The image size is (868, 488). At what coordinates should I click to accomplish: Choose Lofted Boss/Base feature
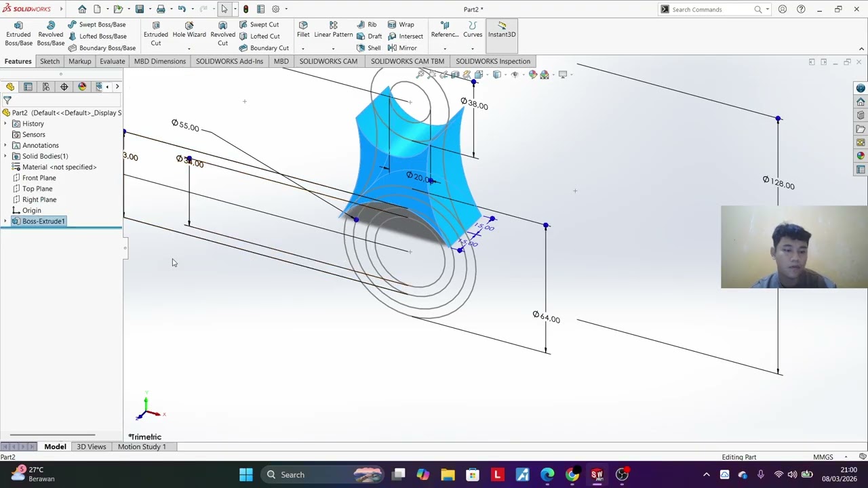(x=97, y=37)
